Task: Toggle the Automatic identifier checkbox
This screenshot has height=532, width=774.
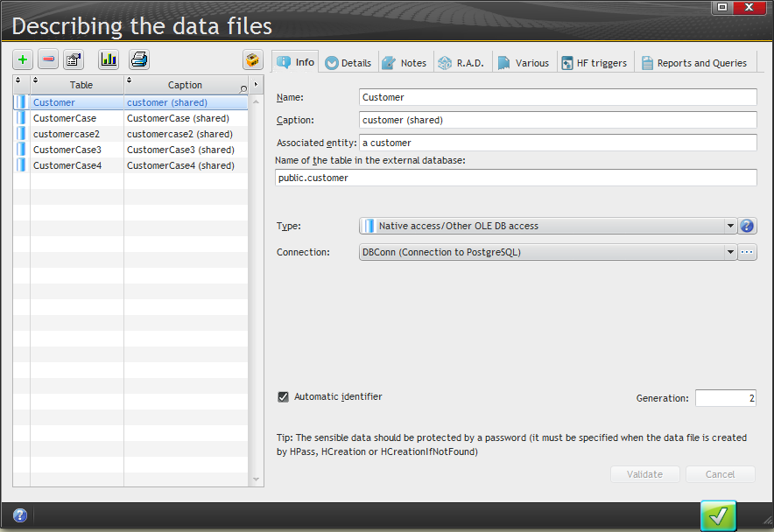Action: pyautogui.click(x=283, y=396)
